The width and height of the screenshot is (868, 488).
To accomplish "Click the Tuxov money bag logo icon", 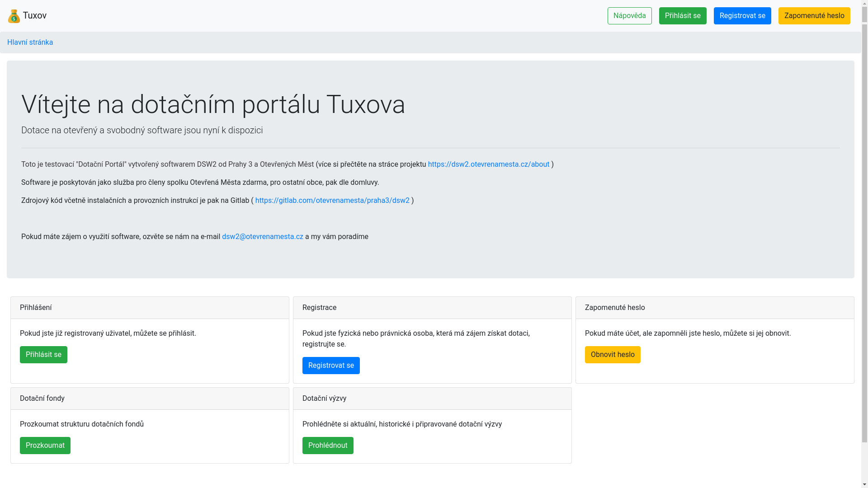I will point(14,16).
